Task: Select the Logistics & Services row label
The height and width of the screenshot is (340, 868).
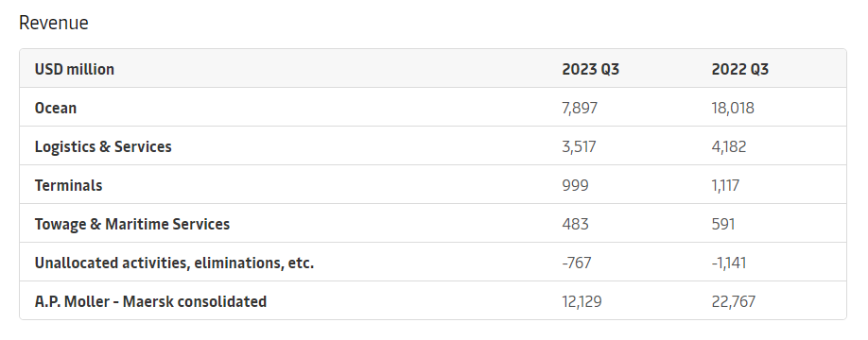Action: (103, 146)
